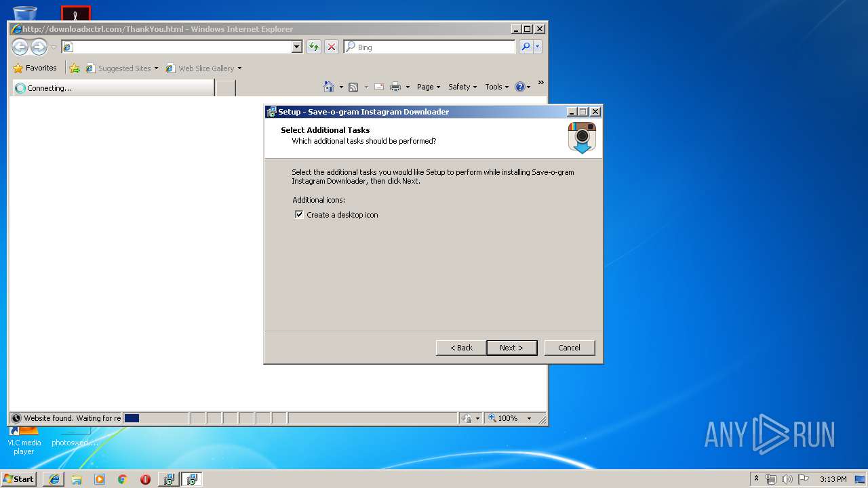Open Internet Explorer from taskbar
This screenshot has width=868, height=488.
54,479
